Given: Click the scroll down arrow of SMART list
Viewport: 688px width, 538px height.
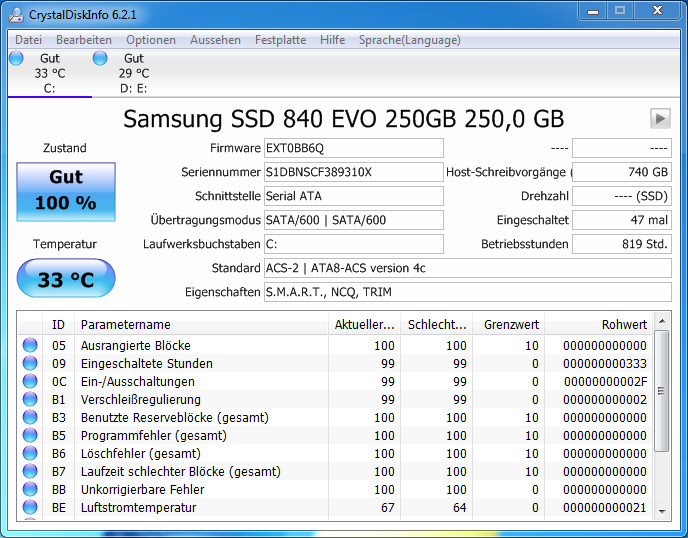Looking at the screenshot, I should tap(662, 511).
